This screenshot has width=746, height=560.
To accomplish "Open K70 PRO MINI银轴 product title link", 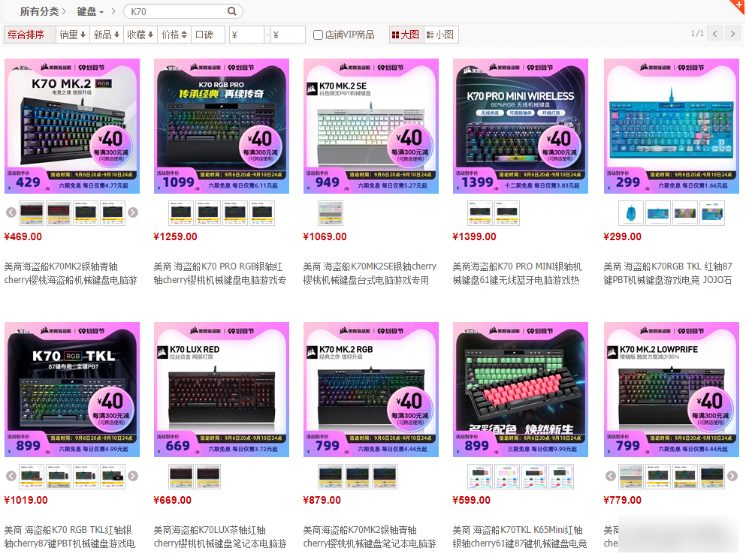I will (x=517, y=273).
